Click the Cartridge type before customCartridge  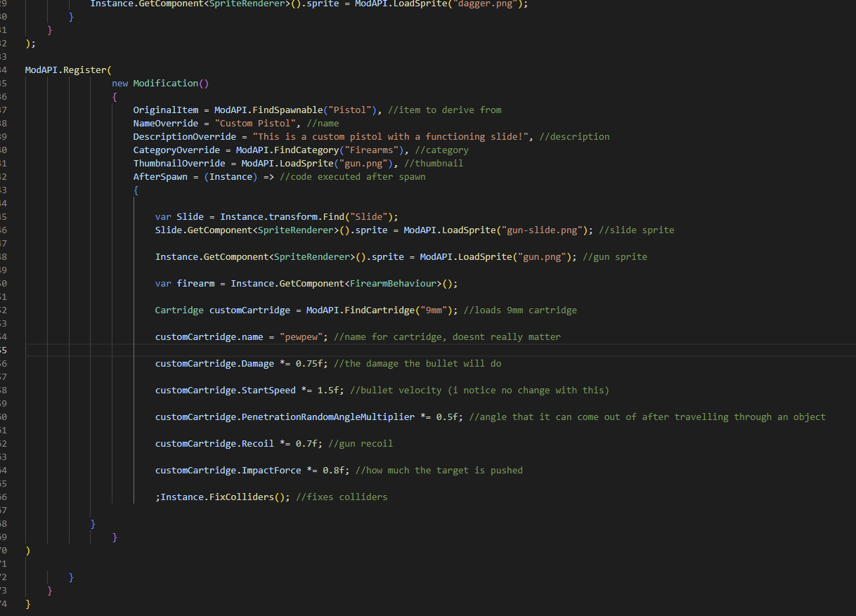tap(179, 310)
